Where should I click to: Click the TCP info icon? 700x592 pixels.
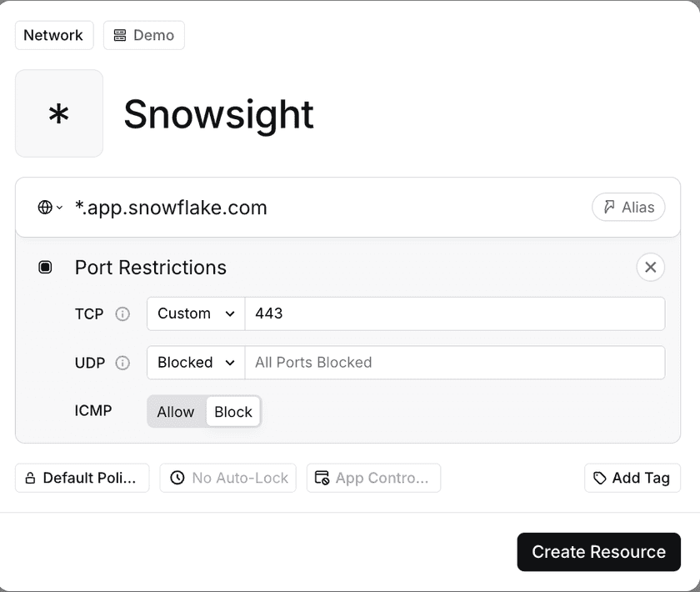pyautogui.click(x=122, y=314)
